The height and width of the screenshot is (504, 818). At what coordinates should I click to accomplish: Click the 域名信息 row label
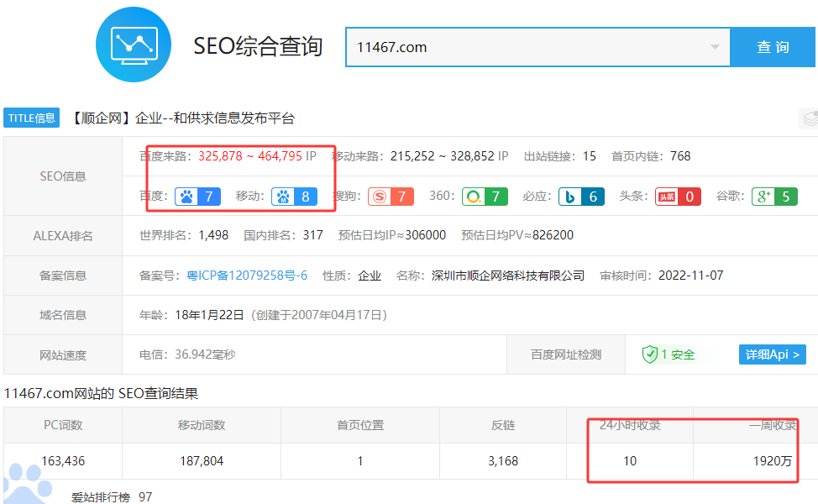pos(63,315)
